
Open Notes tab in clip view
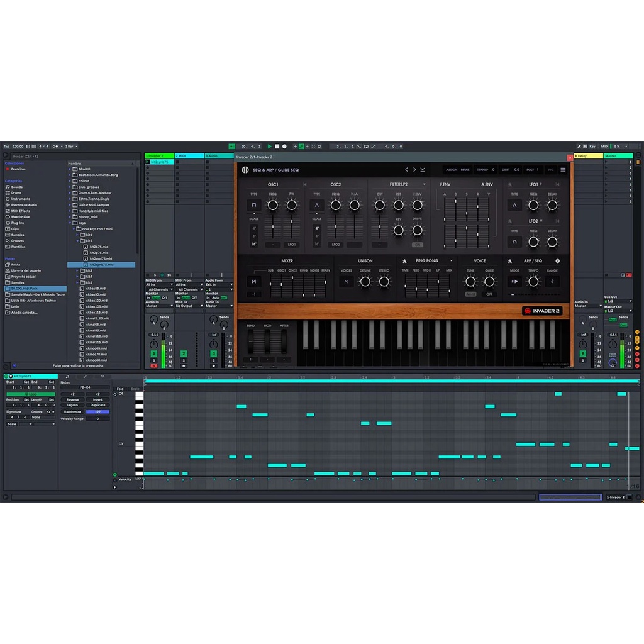67,376
